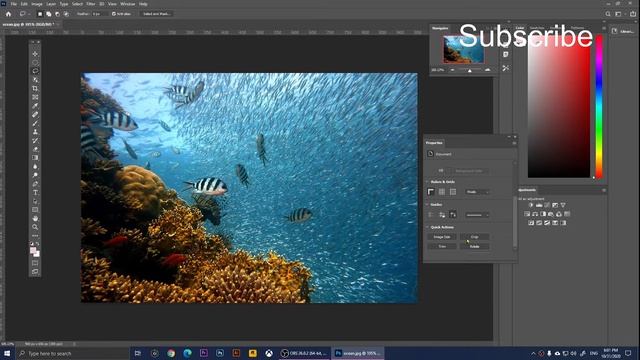Select the Frame tool
This screenshot has width=640, height=360.
[x=35, y=97]
